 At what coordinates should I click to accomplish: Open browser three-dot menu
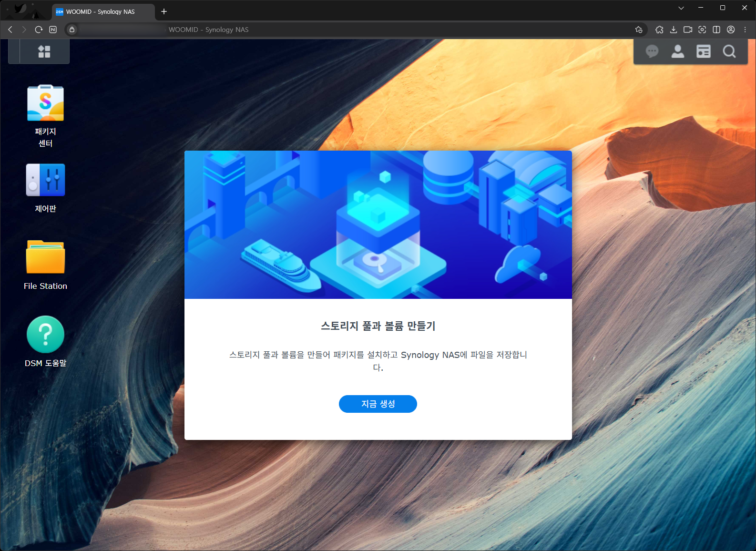(x=745, y=30)
